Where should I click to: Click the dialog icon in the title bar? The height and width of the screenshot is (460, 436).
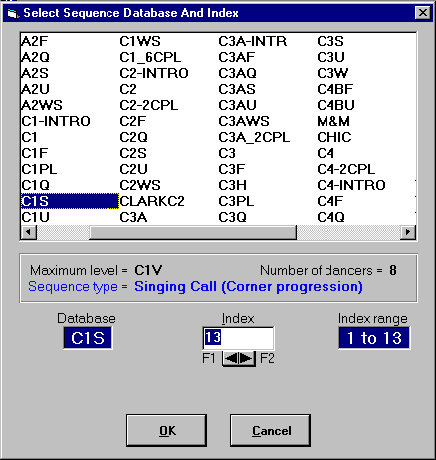tap(12, 13)
